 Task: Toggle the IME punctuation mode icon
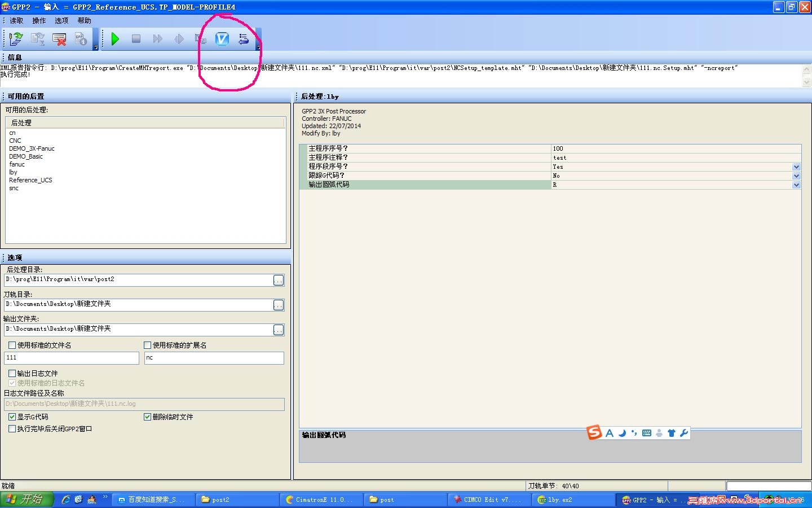tap(634, 433)
